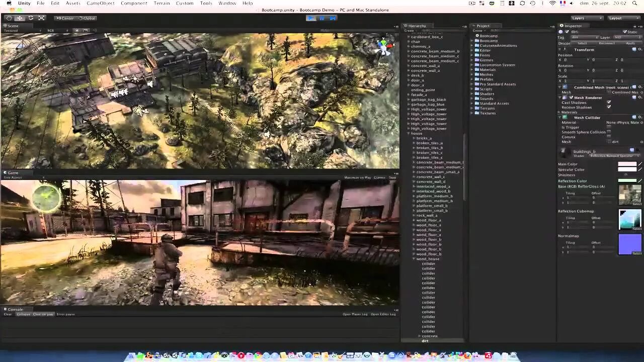644x362 pixels.
Task: Click the Bootcamp scene asset icon
Action: 477,36
